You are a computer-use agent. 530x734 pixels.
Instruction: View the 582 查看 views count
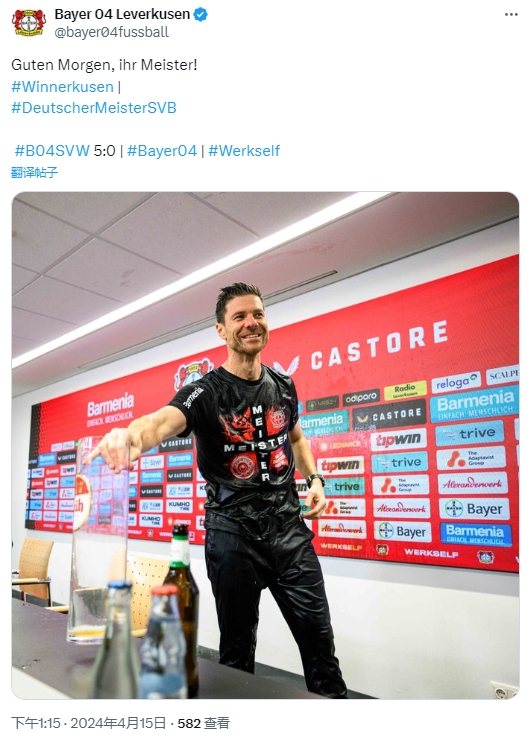[204, 723]
